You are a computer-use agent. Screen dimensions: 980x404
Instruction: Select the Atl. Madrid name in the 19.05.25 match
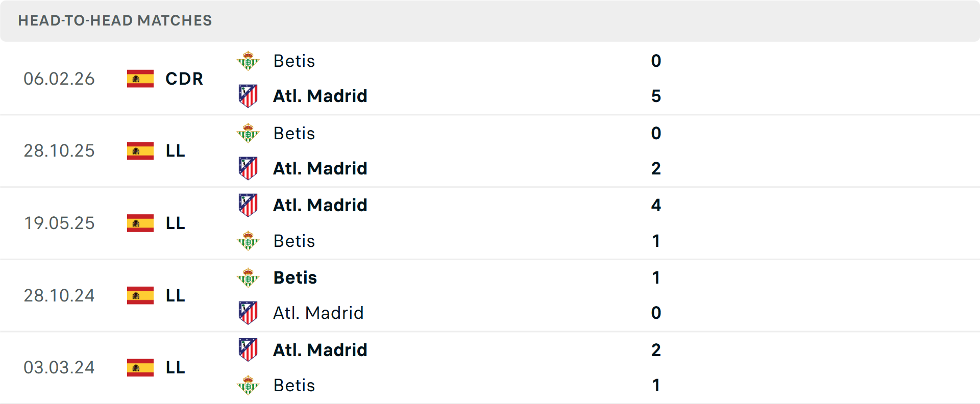coord(320,205)
